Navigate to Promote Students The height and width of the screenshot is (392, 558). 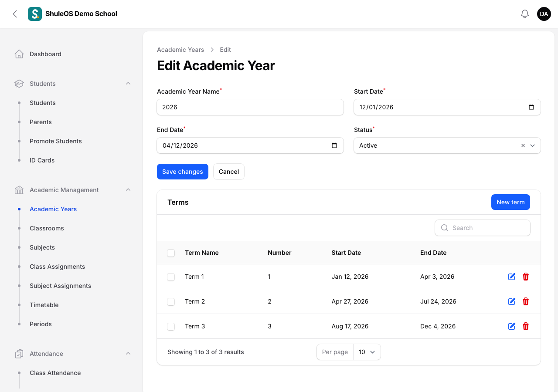coord(56,141)
